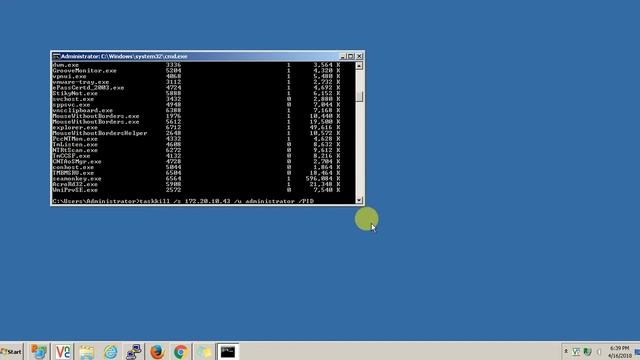Click PID 6712 in explorer.exe row
Viewport: 640px width, 360px height.
click(x=173, y=128)
